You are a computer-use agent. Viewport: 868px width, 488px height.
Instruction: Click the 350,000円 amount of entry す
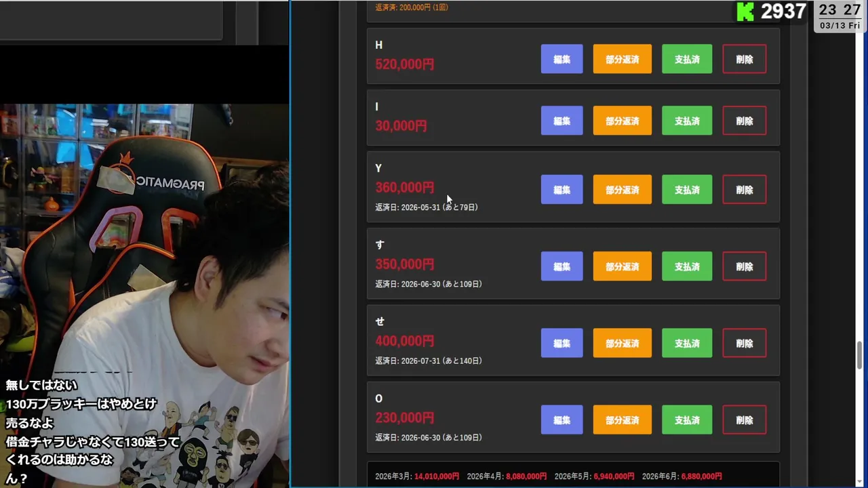405,264
